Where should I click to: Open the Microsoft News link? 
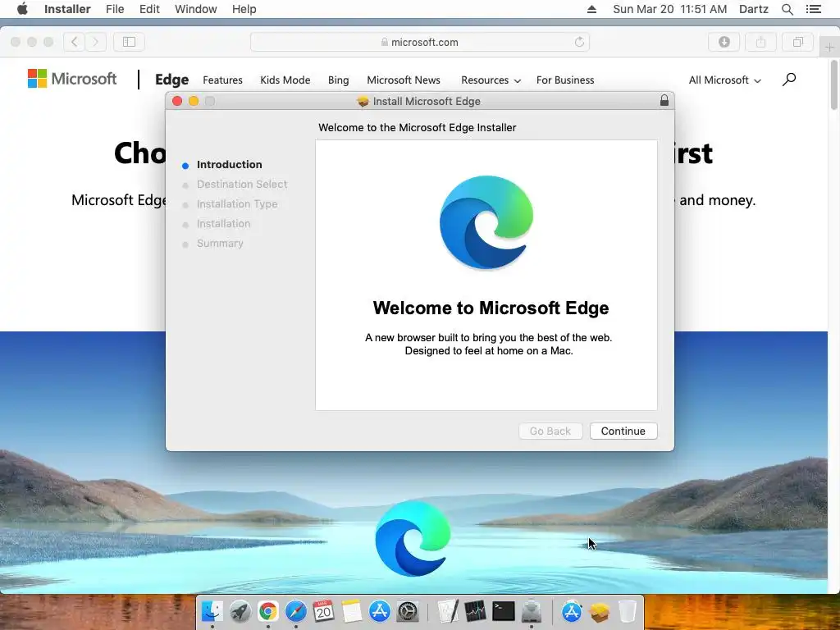(x=404, y=80)
